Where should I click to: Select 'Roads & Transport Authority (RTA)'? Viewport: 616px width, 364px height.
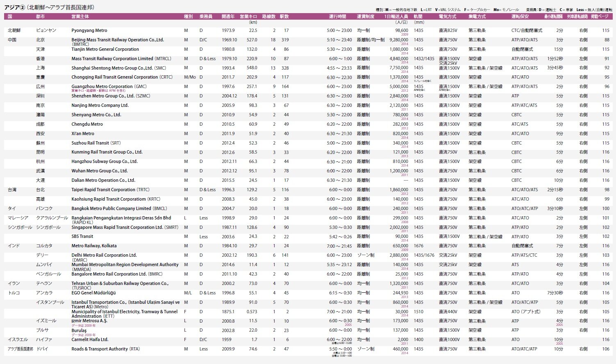pyautogui.click(x=106, y=349)
